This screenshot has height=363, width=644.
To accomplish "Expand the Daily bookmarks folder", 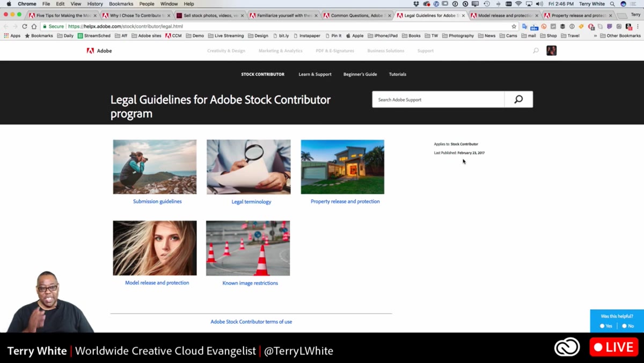I will pyautogui.click(x=65, y=35).
